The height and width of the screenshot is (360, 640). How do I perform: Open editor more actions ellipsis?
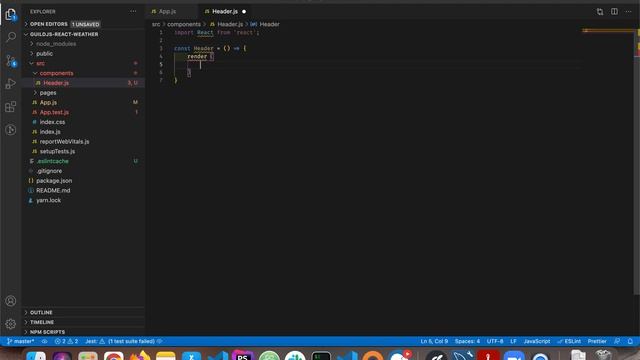tap(629, 11)
